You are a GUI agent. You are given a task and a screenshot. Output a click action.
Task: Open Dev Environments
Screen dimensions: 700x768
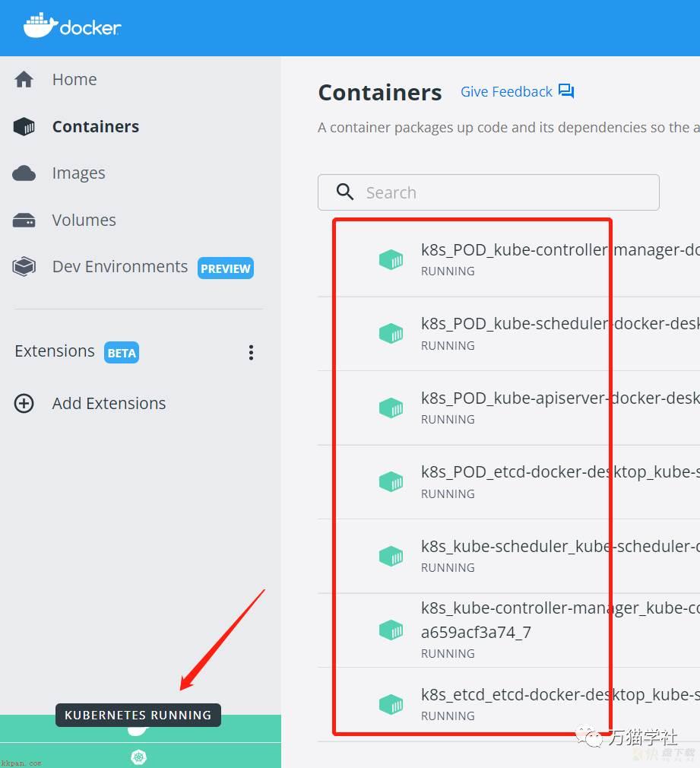click(120, 267)
